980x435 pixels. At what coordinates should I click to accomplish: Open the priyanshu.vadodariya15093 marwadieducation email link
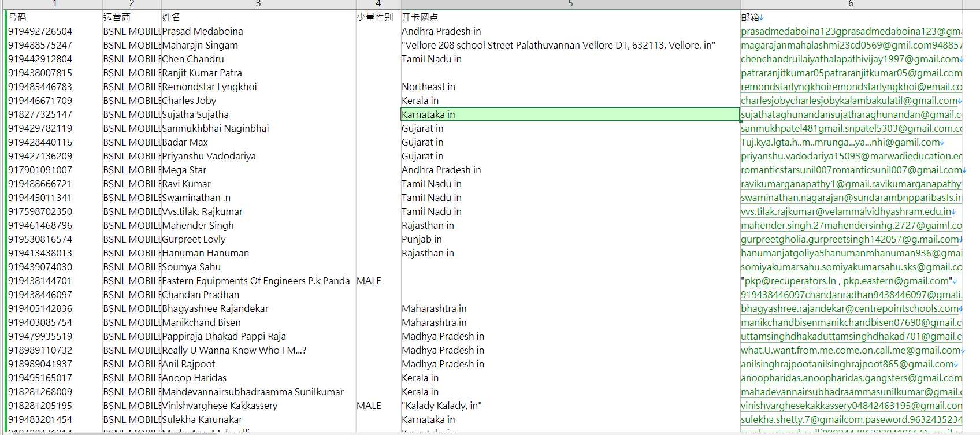[x=851, y=156]
